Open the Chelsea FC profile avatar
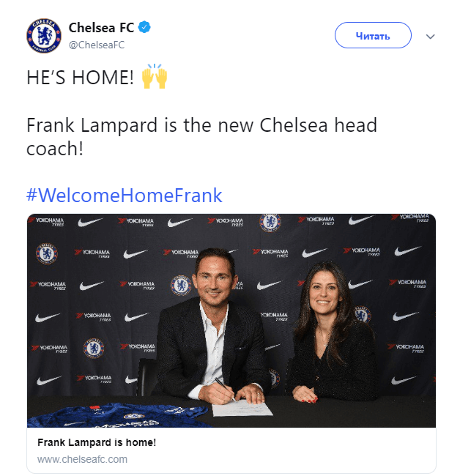The height and width of the screenshot is (476, 460). pos(44,36)
